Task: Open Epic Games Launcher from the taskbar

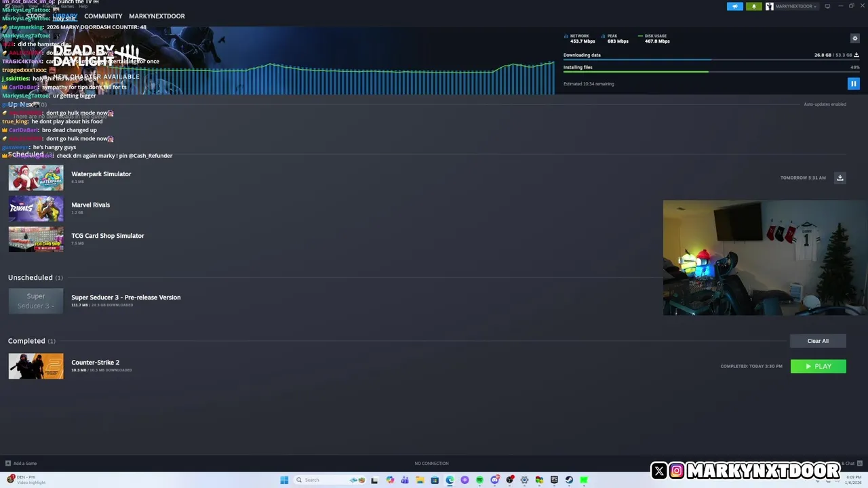Action: (x=554, y=480)
